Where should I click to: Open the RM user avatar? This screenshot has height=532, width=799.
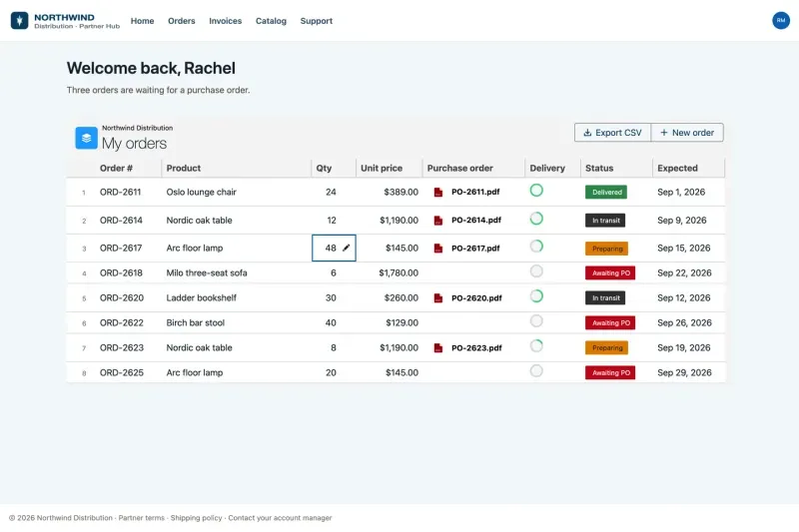781,20
